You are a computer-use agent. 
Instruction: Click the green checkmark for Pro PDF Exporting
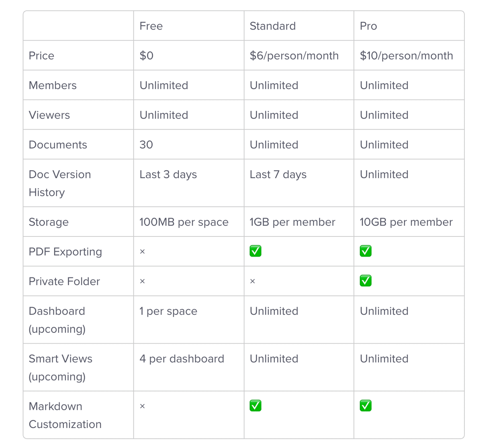coord(366,251)
